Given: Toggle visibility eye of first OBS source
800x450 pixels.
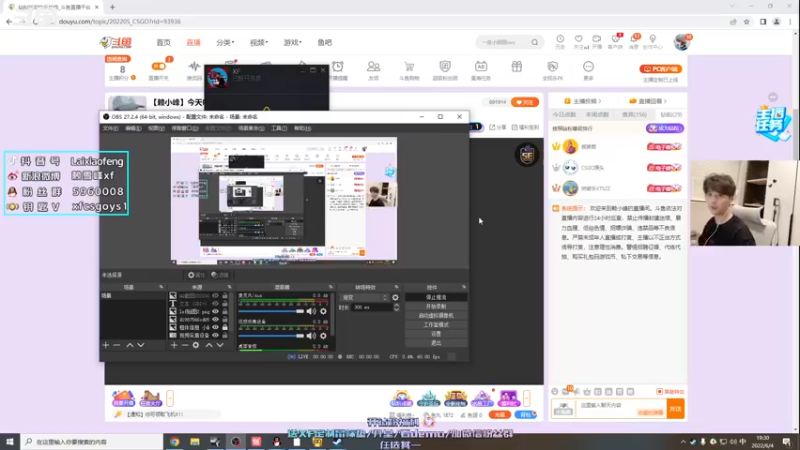Looking at the screenshot, I should click(215, 296).
